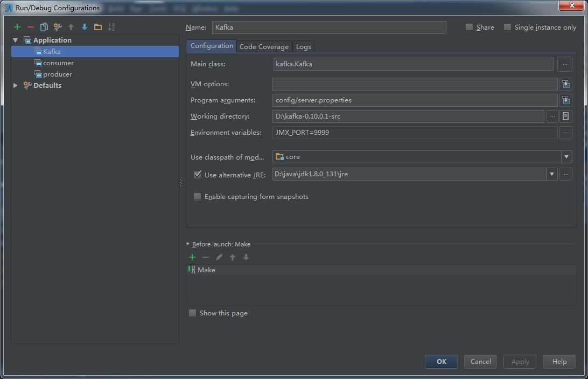
Task: Open Help for this dialog
Action: tap(559, 361)
